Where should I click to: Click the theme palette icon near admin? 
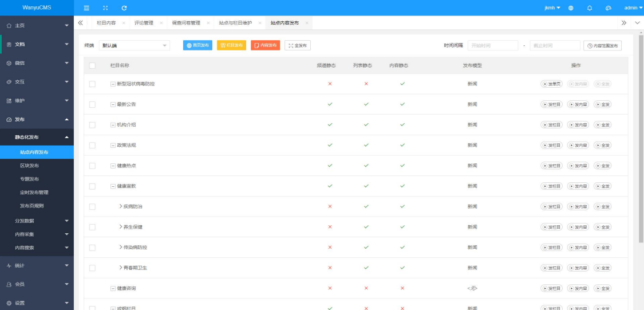[x=608, y=8]
